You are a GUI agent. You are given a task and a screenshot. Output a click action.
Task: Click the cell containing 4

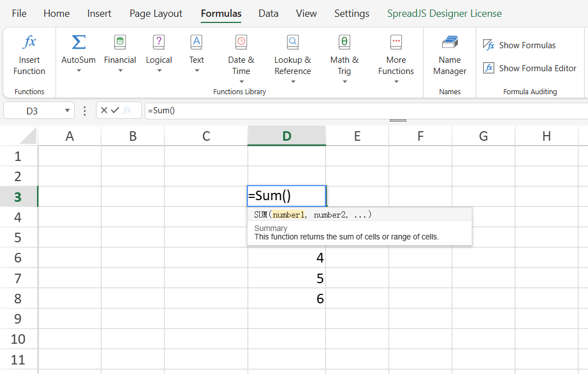click(x=287, y=257)
